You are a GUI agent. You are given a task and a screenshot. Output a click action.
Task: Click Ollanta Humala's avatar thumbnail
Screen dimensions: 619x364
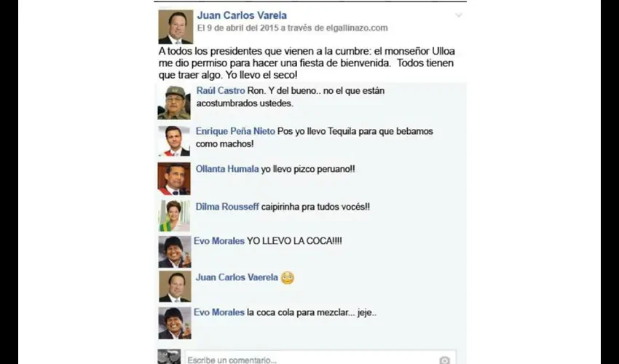(174, 179)
